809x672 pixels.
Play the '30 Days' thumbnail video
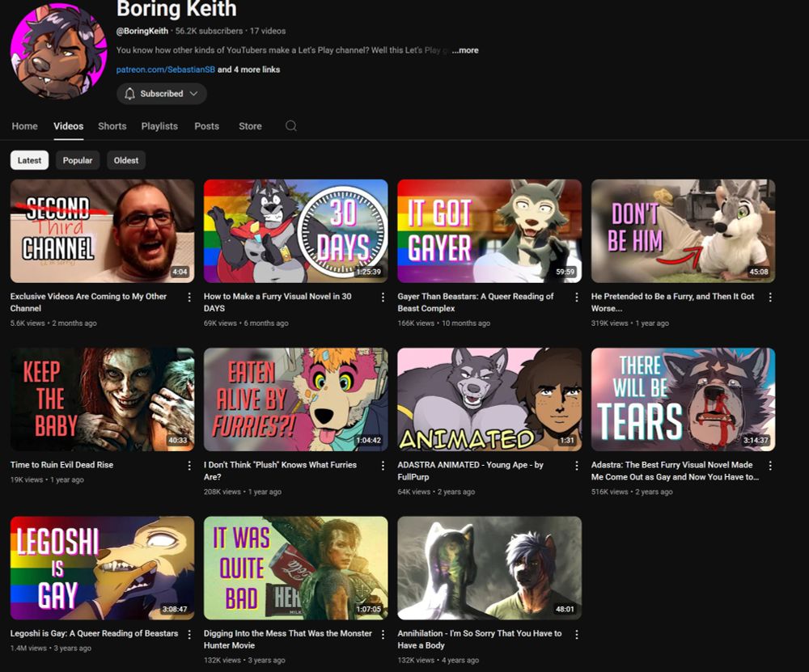(x=295, y=231)
